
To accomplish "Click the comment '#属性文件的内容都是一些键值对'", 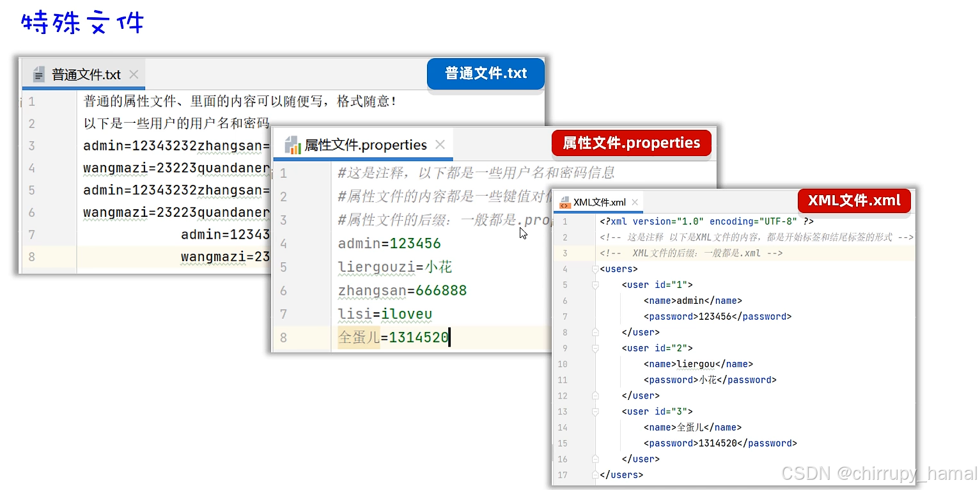I will pos(444,196).
